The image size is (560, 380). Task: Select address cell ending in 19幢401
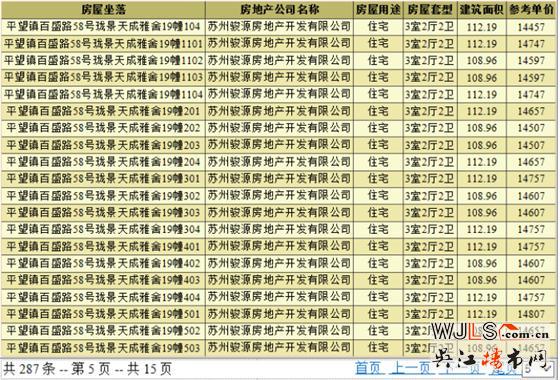coord(104,247)
